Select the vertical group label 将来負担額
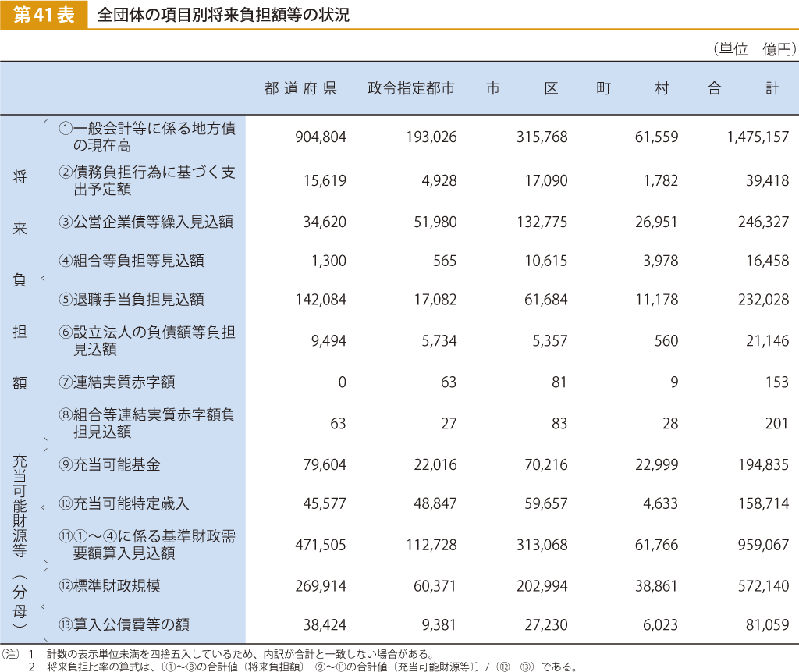Viewport: 799px width, 672px height. (x=20, y=280)
